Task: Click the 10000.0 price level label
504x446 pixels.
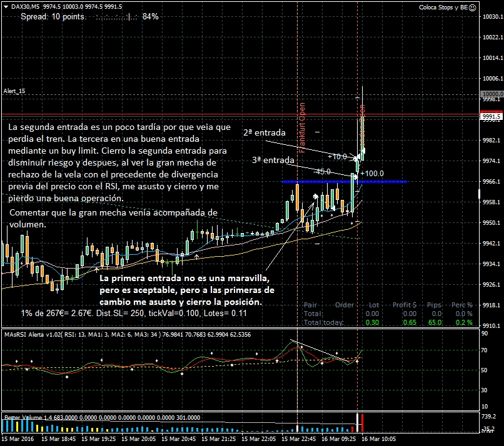Action: tap(490, 94)
